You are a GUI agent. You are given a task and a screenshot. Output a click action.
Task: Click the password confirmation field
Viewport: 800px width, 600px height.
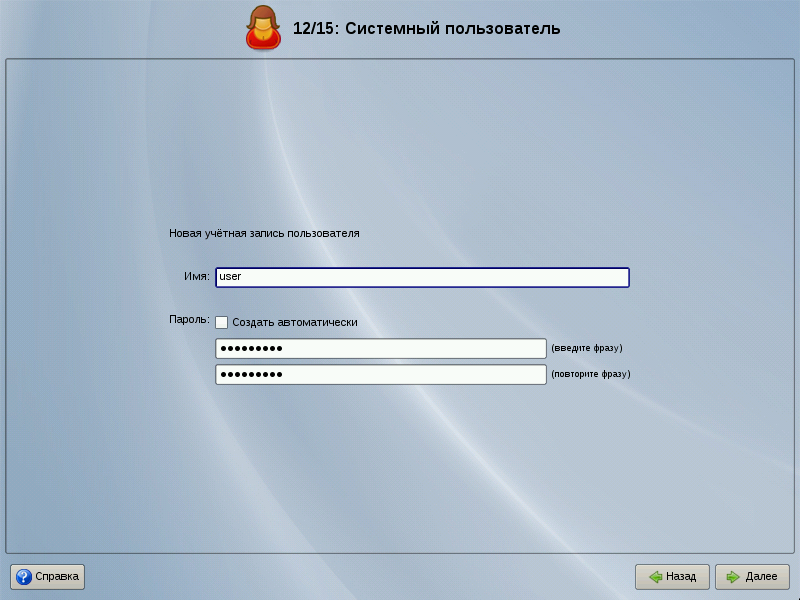380,374
